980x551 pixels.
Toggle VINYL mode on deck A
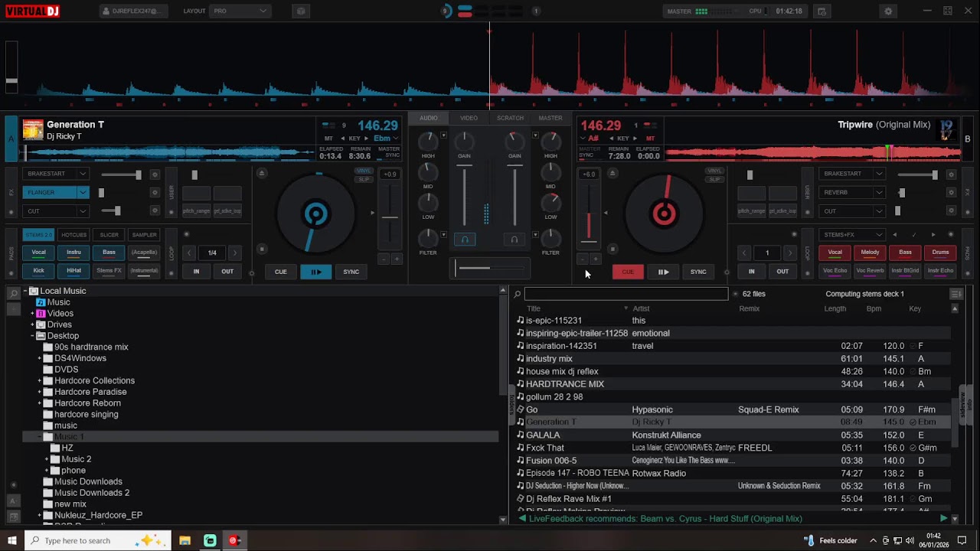[364, 171]
